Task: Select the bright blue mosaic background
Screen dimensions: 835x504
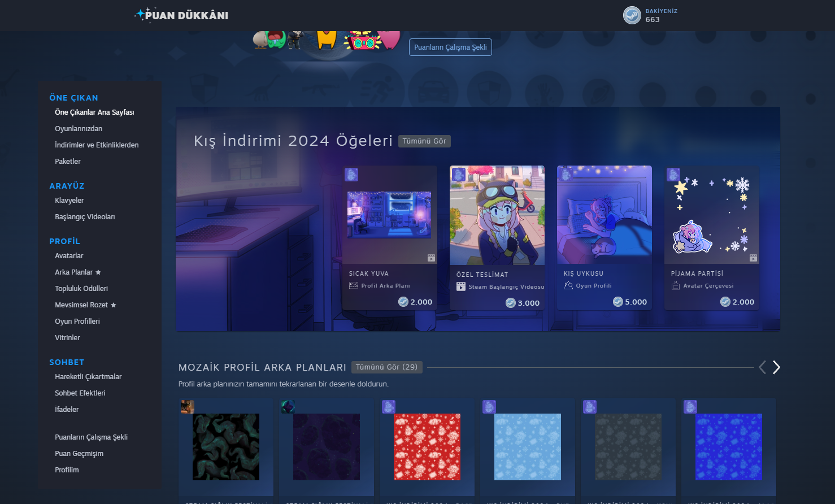Action: (729, 447)
